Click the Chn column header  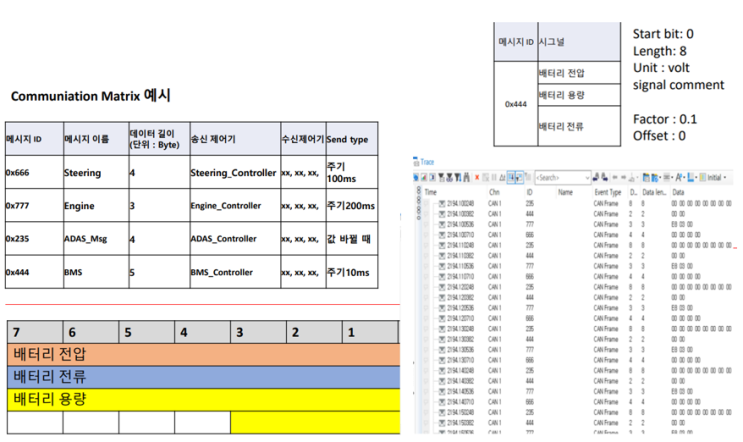tap(492, 191)
